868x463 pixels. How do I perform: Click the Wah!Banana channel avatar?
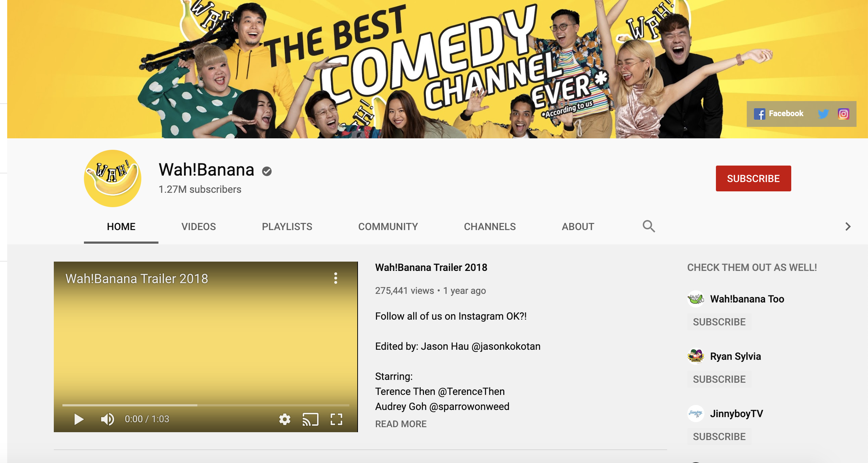pos(113,178)
